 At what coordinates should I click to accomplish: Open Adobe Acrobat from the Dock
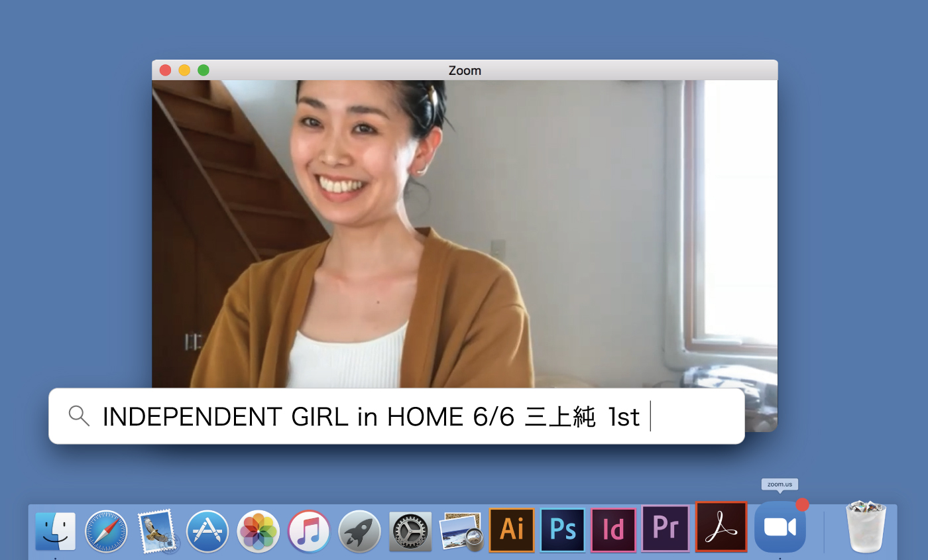[721, 527]
